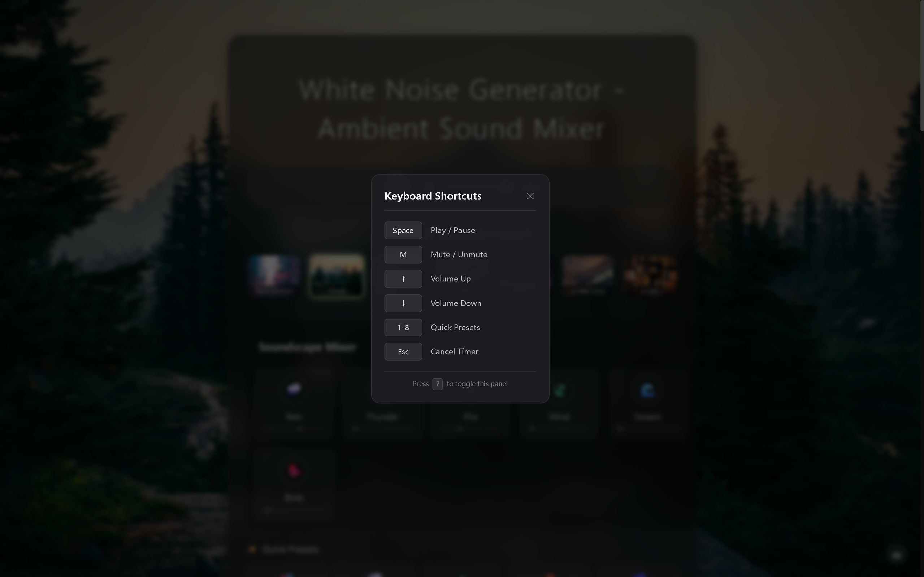Click the M key badge
The image size is (924, 577).
(x=403, y=254)
